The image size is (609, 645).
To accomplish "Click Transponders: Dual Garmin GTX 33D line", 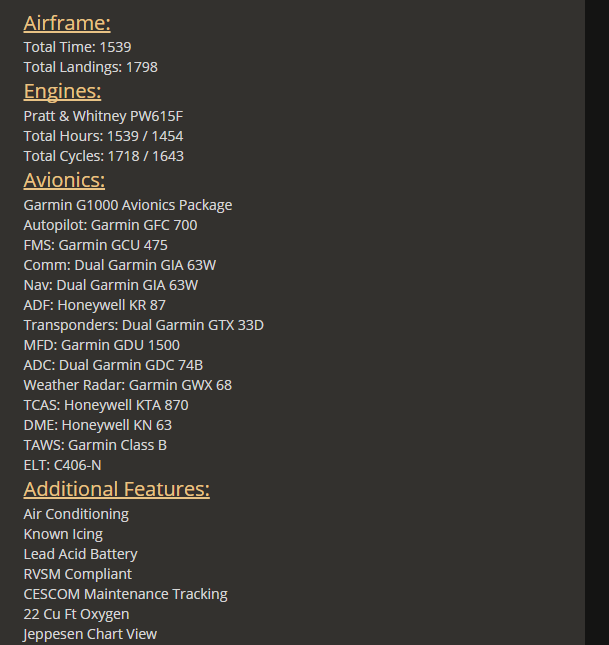I will click(x=144, y=325).
